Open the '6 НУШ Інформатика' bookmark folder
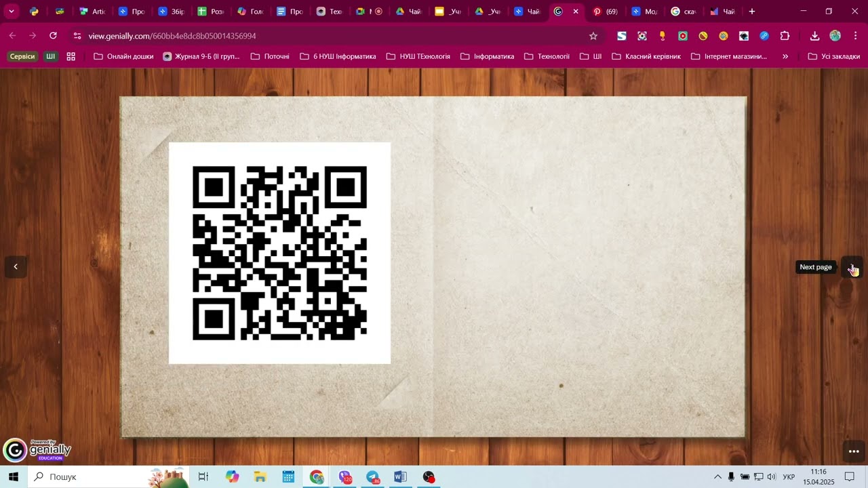Viewport: 868px width, 488px height. [x=338, y=56]
